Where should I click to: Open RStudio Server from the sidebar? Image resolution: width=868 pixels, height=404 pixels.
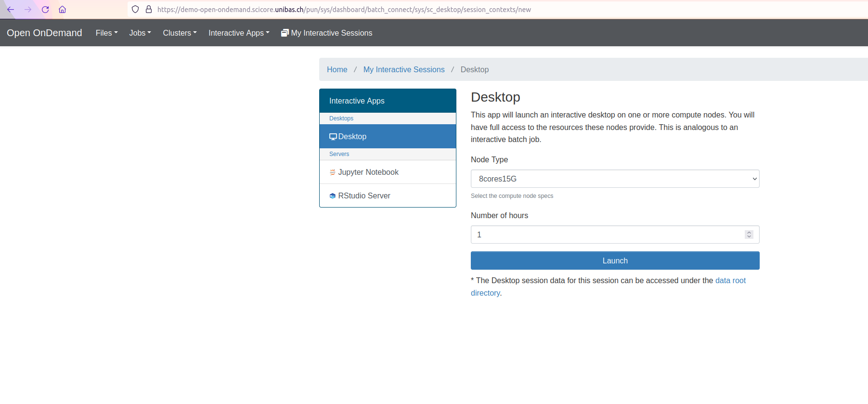(x=364, y=196)
